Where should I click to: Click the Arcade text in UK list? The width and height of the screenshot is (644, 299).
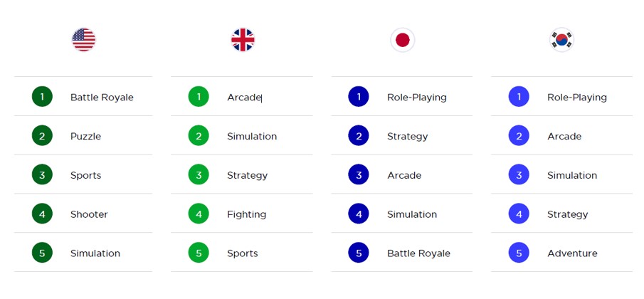pos(244,98)
